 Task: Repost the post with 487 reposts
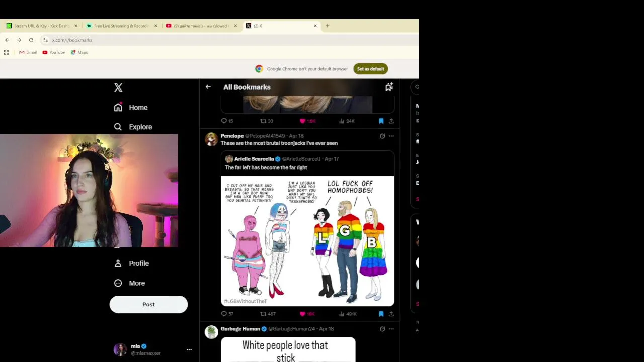coord(268,314)
